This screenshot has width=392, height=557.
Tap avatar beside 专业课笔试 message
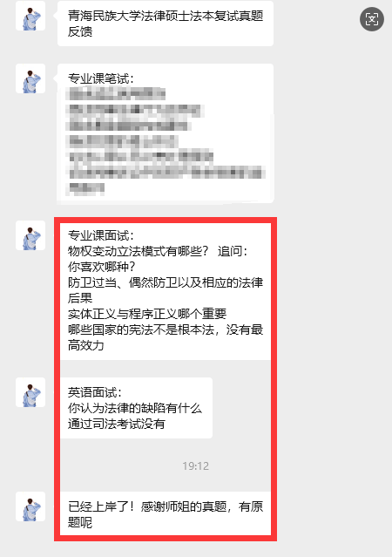[30, 78]
